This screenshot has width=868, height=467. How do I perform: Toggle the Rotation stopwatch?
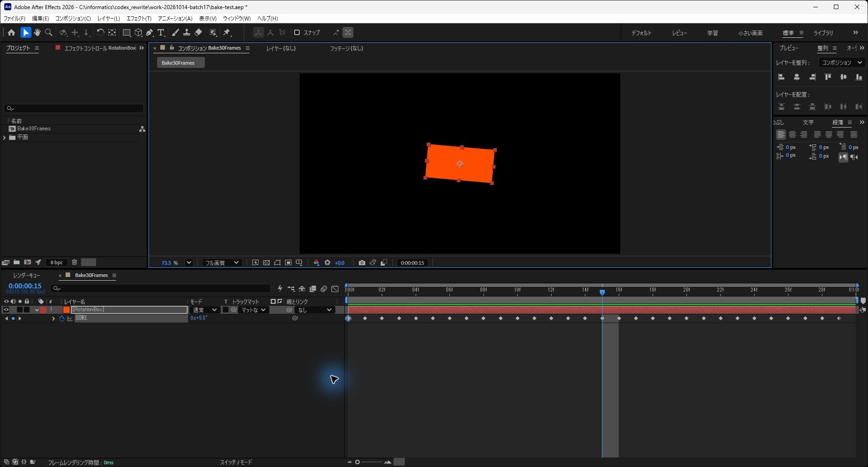(62, 318)
